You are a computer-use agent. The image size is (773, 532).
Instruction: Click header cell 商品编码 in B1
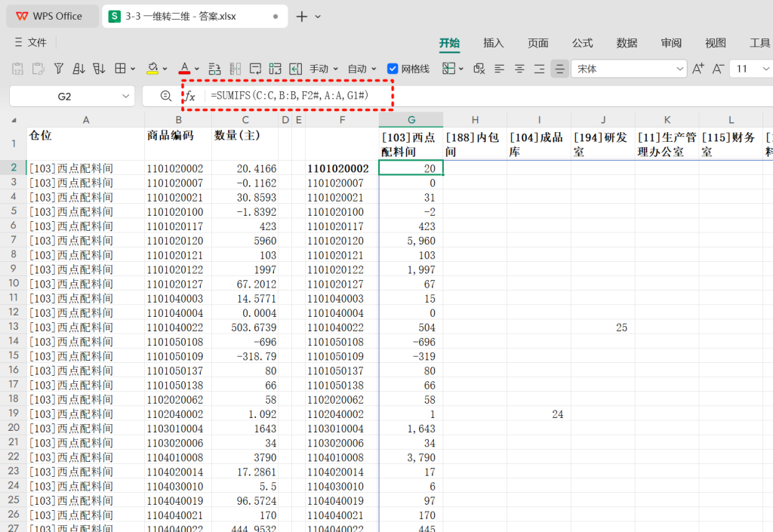178,143
